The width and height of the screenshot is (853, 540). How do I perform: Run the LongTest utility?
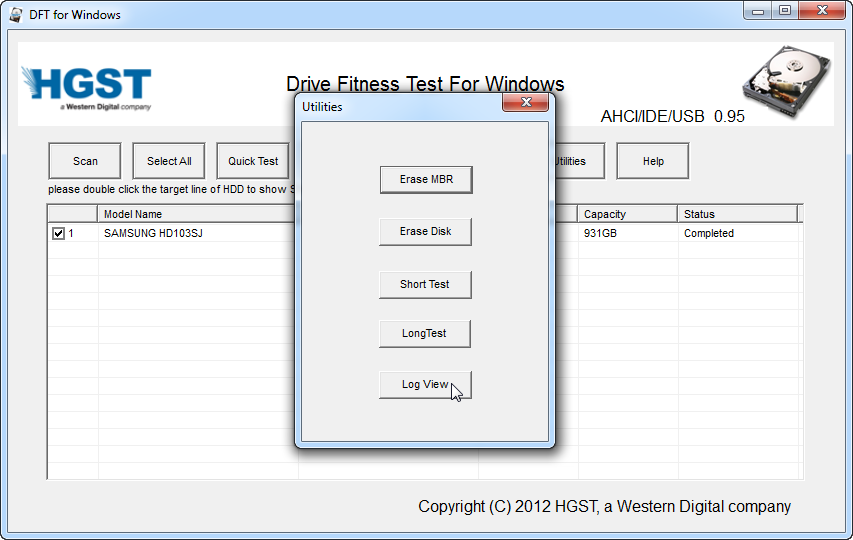(x=425, y=333)
